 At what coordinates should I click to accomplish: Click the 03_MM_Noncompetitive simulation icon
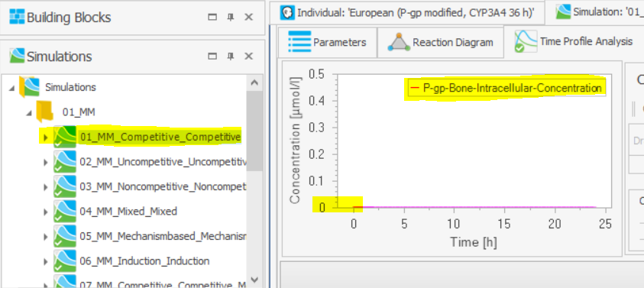(x=64, y=186)
